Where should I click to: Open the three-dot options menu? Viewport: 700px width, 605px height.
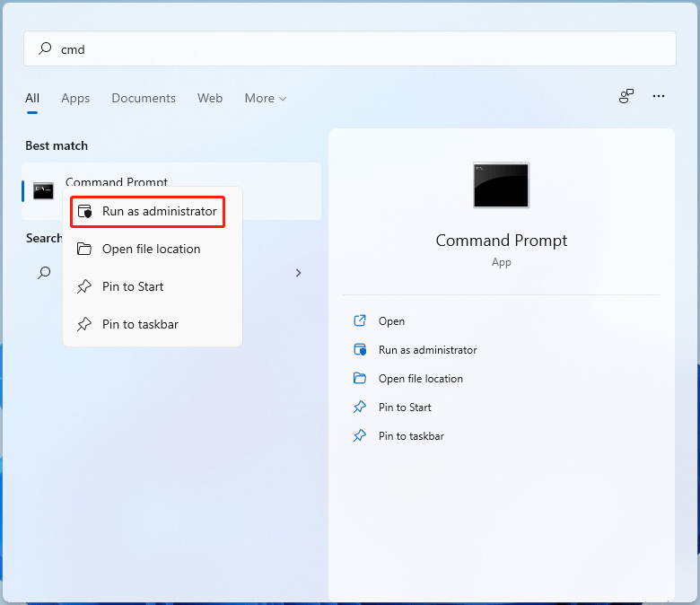(659, 96)
